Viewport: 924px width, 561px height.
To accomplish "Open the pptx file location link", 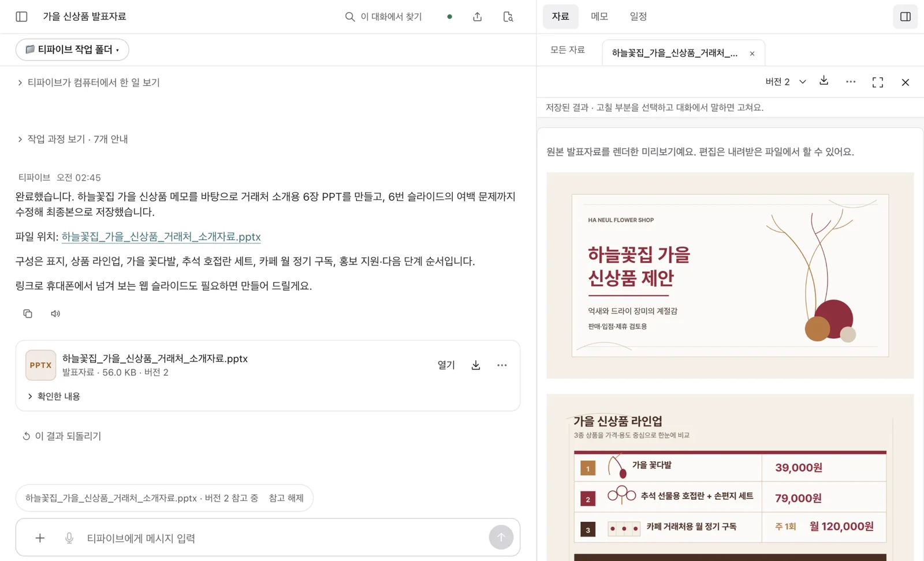I will coord(161,237).
